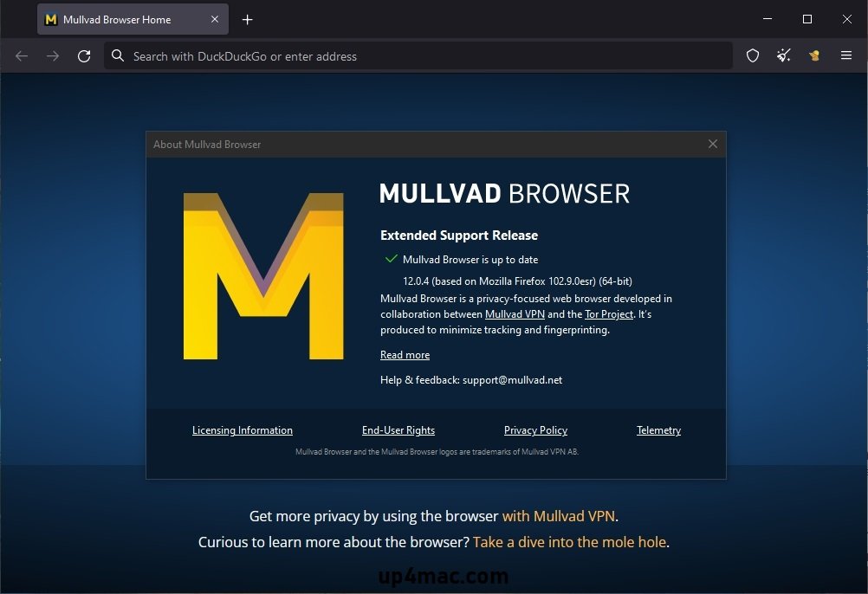Click the magnifying glass in the address bar
Viewport: 868px width, 594px height.
pos(117,55)
